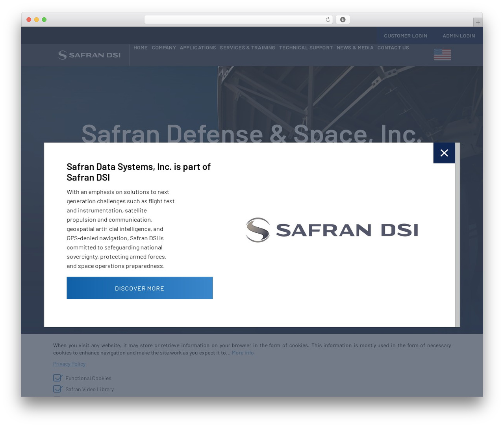The width and height of the screenshot is (504, 427).
Task: Click the green maximize window button
Action: tap(44, 20)
